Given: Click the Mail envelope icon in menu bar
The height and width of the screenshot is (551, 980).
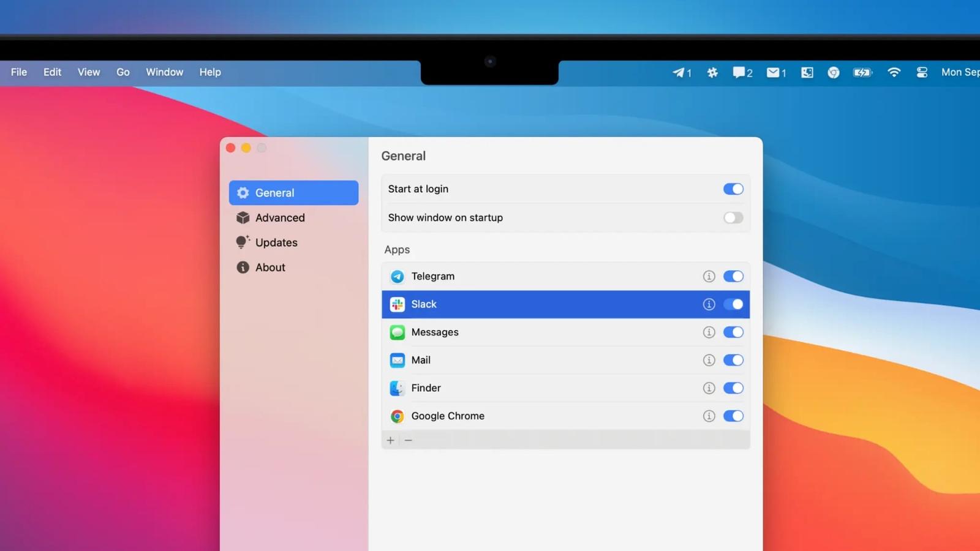Looking at the screenshot, I should (776, 72).
